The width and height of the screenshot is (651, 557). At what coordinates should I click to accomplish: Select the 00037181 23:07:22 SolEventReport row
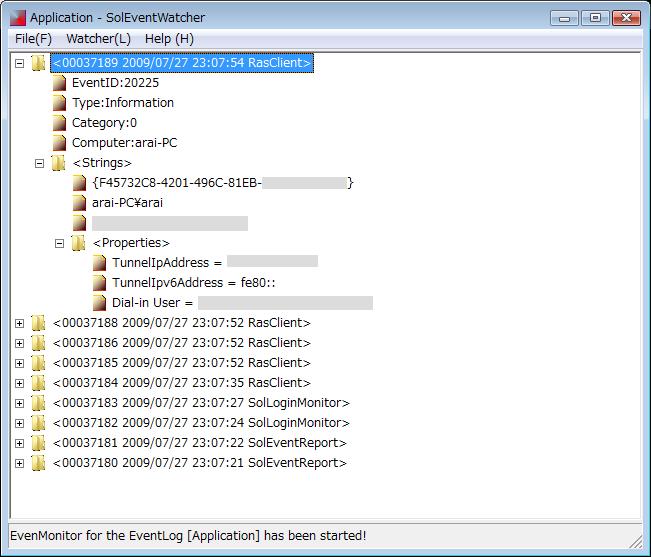pos(200,443)
